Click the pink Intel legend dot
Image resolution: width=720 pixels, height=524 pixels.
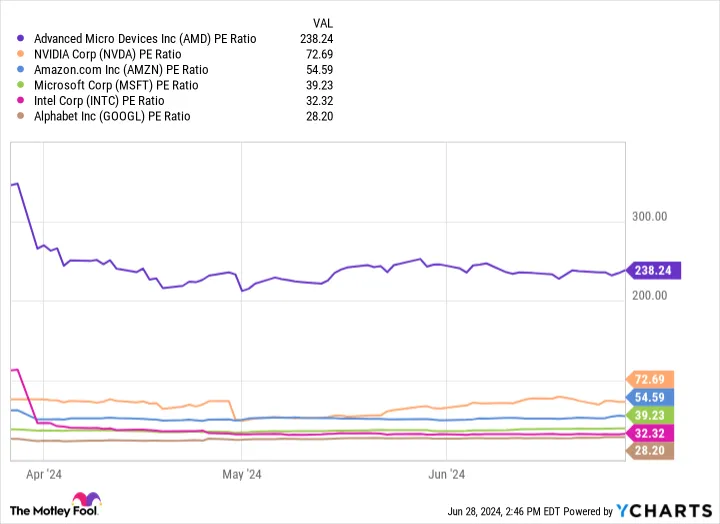coord(22,101)
